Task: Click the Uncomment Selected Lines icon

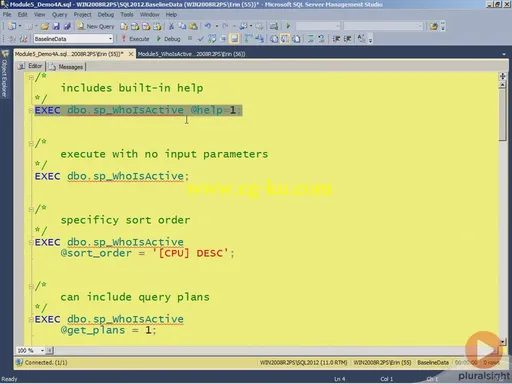Action: click(322, 39)
